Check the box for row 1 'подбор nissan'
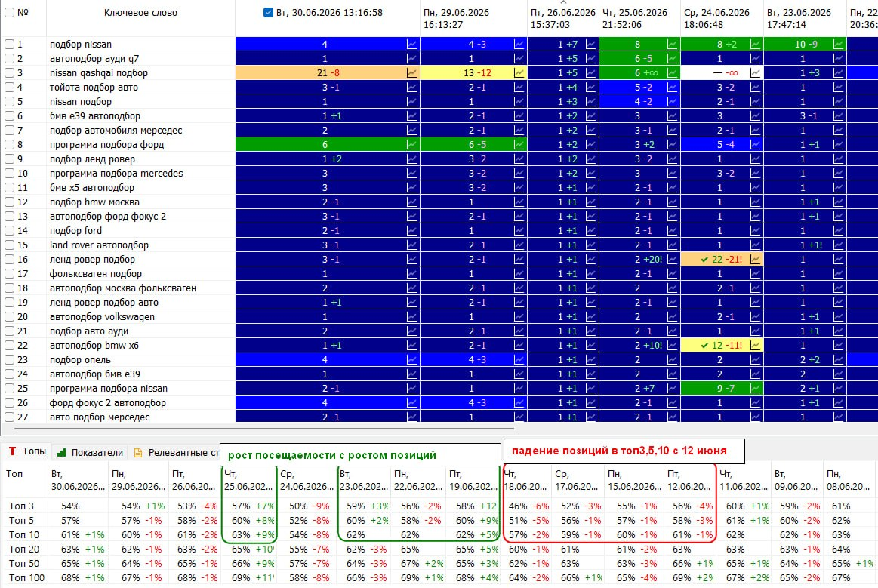The width and height of the screenshot is (878, 588). [10, 45]
